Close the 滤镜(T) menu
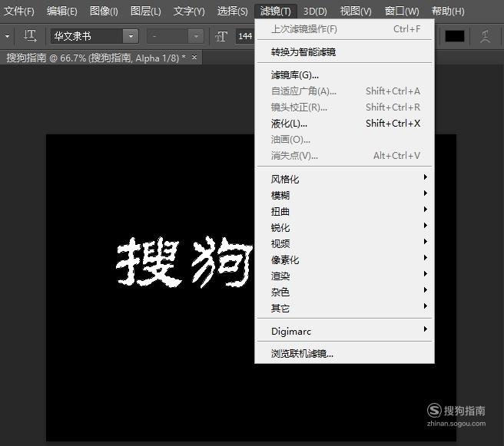This screenshot has width=504, height=446. [276, 12]
